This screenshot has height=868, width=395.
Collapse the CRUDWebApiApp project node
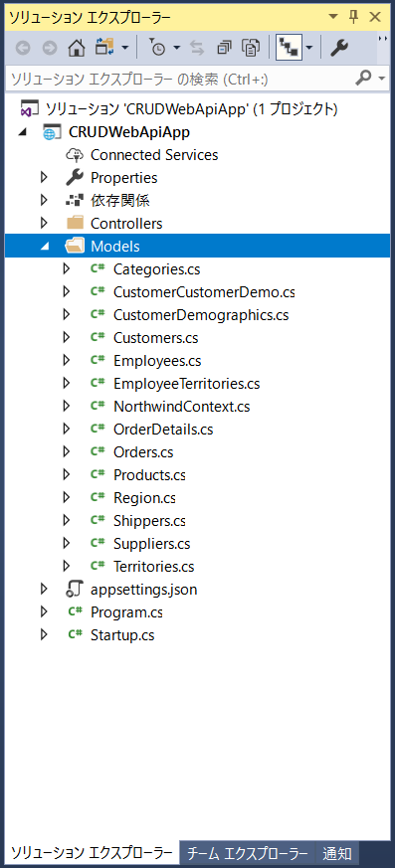pyautogui.click(x=22, y=133)
